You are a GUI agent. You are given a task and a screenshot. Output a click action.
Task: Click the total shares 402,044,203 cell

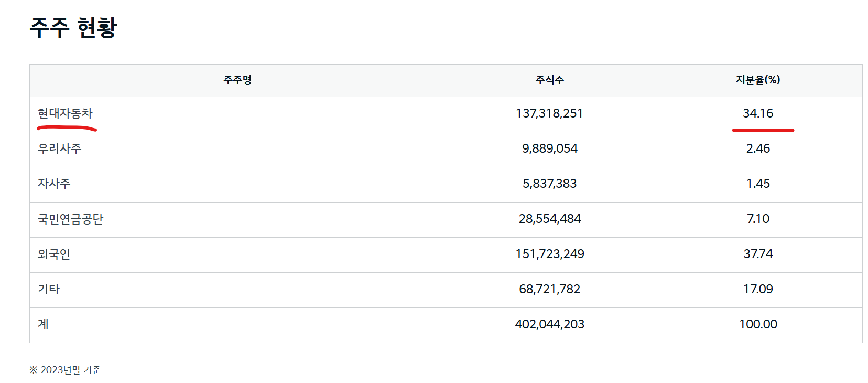coord(549,324)
